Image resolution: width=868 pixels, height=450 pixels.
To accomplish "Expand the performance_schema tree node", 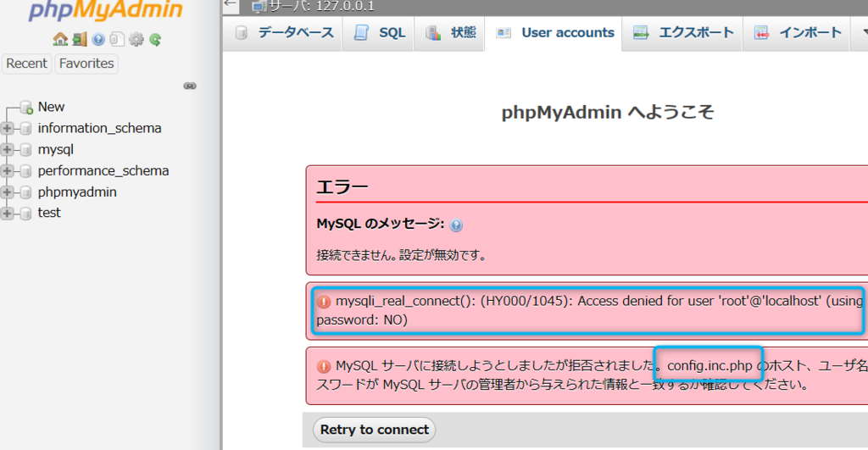I will coord(7,171).
